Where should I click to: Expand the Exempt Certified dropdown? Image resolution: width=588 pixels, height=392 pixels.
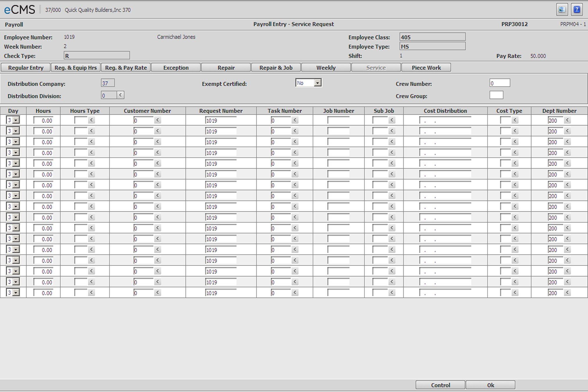pyautogui.click(x=318, y=83)
